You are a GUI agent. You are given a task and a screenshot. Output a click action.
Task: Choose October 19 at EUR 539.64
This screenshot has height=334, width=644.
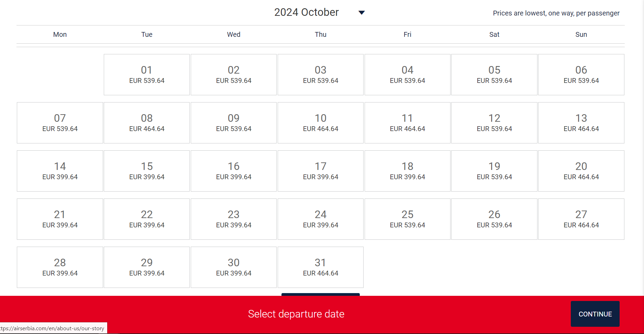494,171
